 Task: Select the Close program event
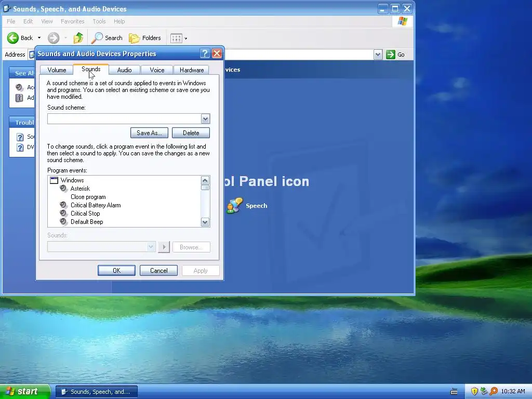click(88, 197)
